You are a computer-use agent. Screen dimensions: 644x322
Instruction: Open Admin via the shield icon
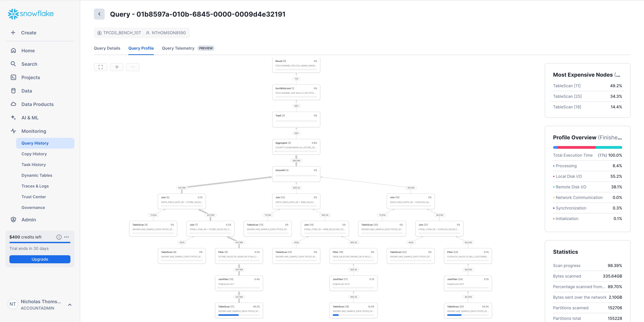[x=13, y=220]
